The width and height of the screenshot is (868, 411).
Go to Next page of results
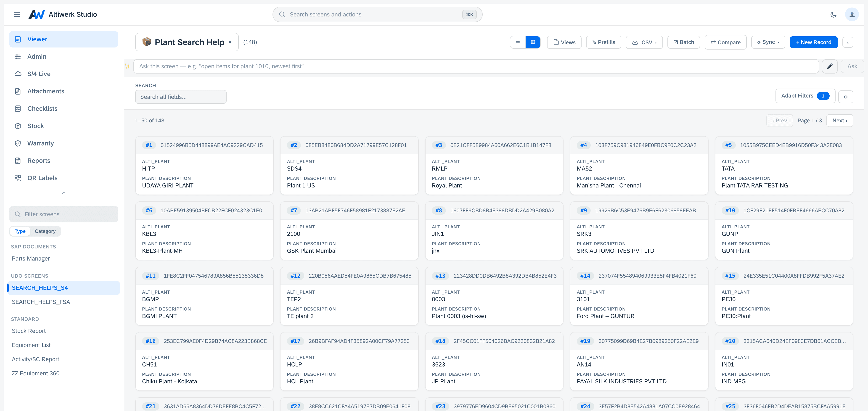click(x=839, y=121)
